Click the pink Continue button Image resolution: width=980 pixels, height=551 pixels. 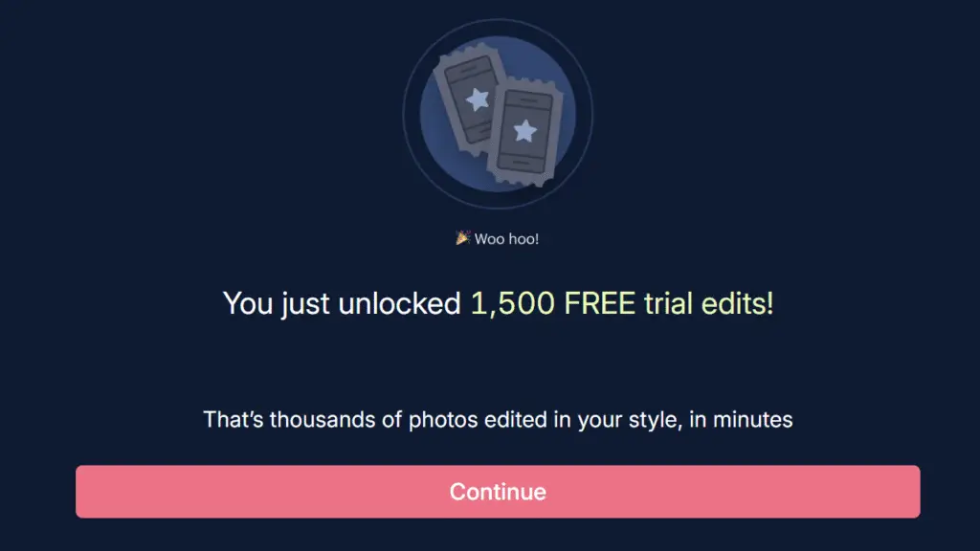pos(498,492)
